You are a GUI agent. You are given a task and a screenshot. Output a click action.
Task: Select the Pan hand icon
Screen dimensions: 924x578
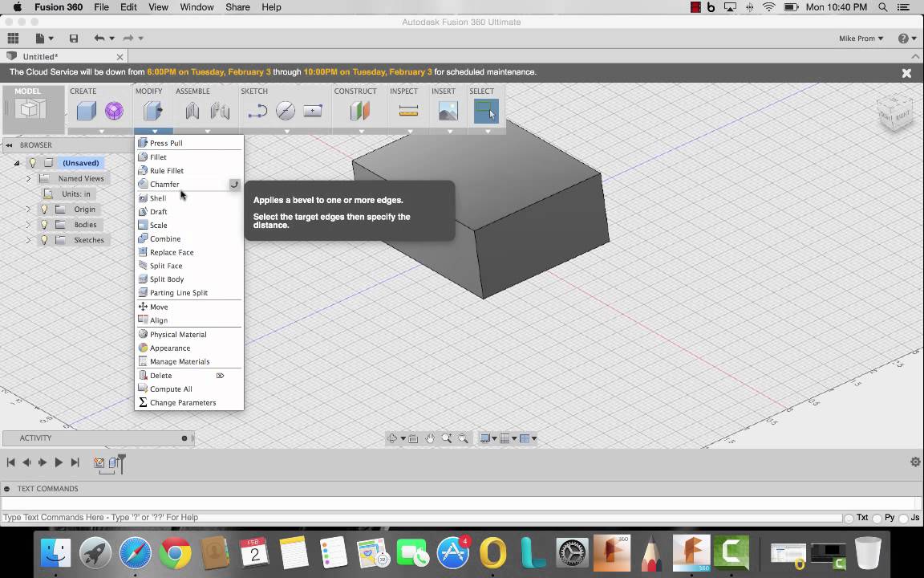click(x=430, y=438)
